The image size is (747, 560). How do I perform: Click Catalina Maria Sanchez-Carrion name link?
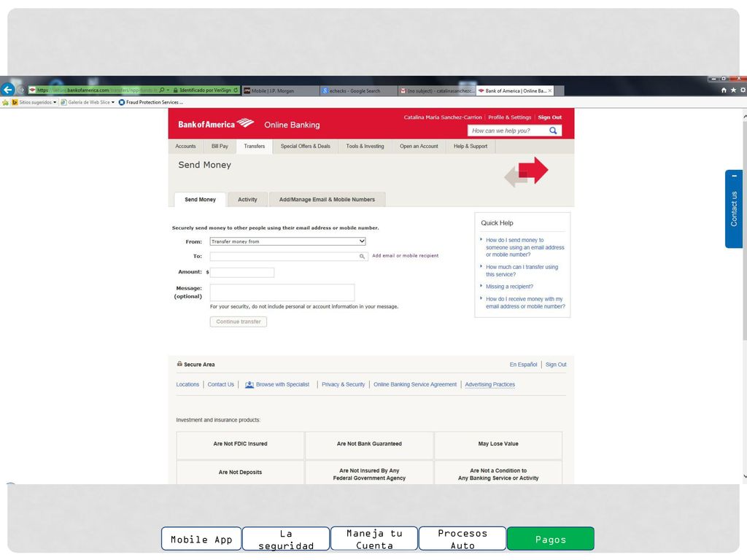coord(443,117)
